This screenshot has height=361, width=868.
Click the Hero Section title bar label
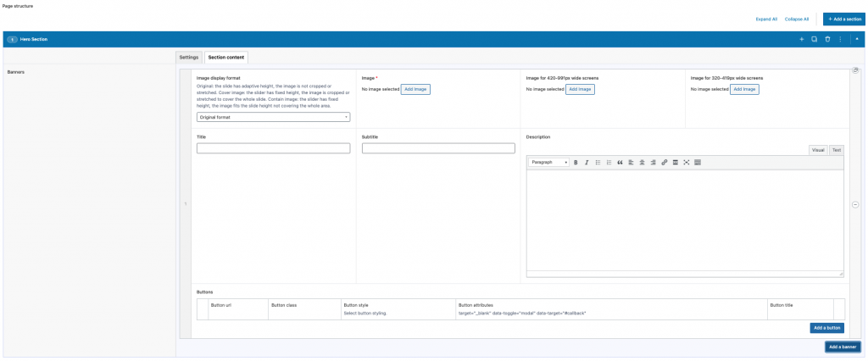34,39
